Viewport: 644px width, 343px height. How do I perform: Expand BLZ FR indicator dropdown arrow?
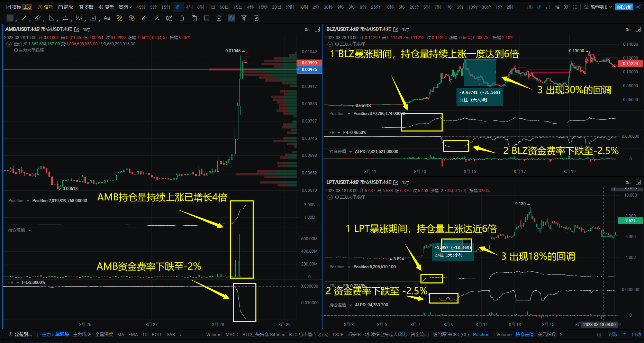pyautogui.click(x=339, y=133)
